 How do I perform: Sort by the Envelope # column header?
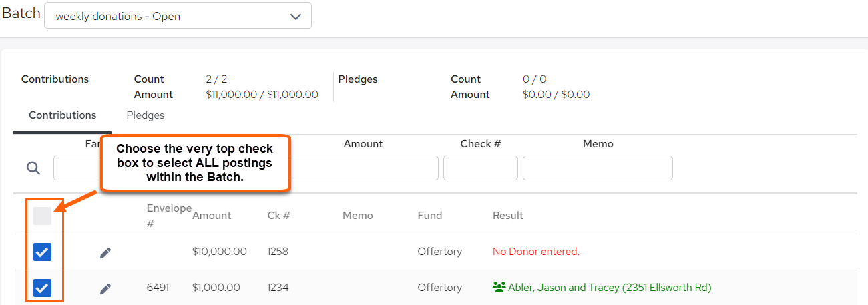pos(169,215)
